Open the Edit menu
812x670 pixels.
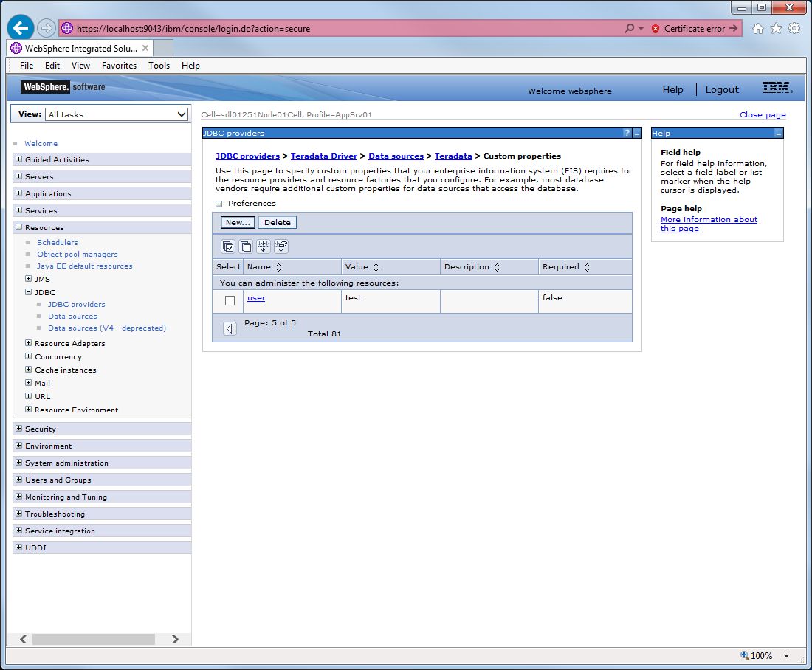pos(52,65)
